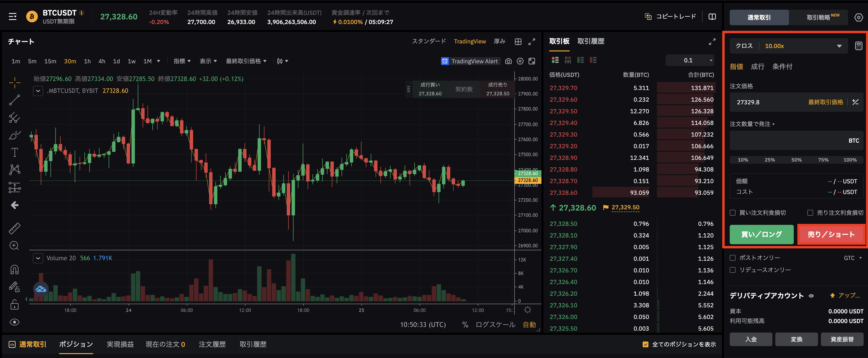Select the chart patterns tool
Image resolution: width=868 pixels, height=358 pixels.
tap(15, 169)
